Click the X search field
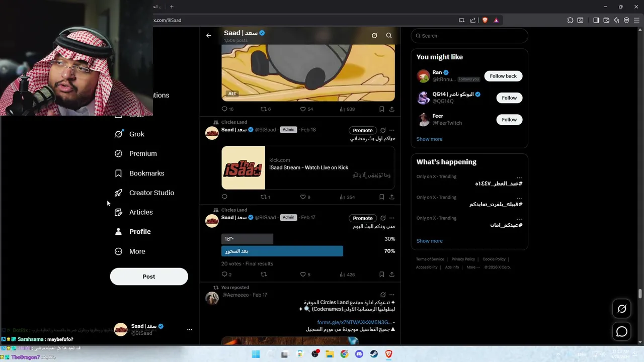Viewport: 644px width, 362px height. tap(469, 36)
